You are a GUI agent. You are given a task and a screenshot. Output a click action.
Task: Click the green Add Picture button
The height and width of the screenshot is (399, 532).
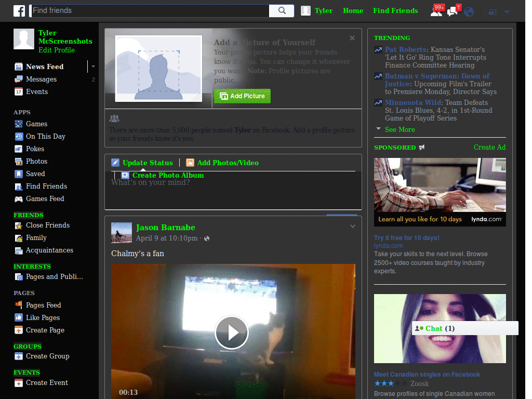click(242, 96)
